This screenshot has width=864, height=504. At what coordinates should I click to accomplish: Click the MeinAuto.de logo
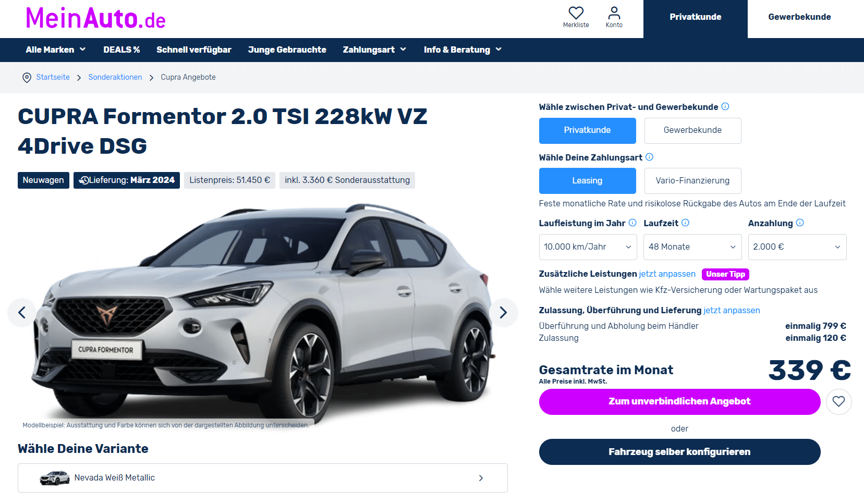[x=95, y=18]
